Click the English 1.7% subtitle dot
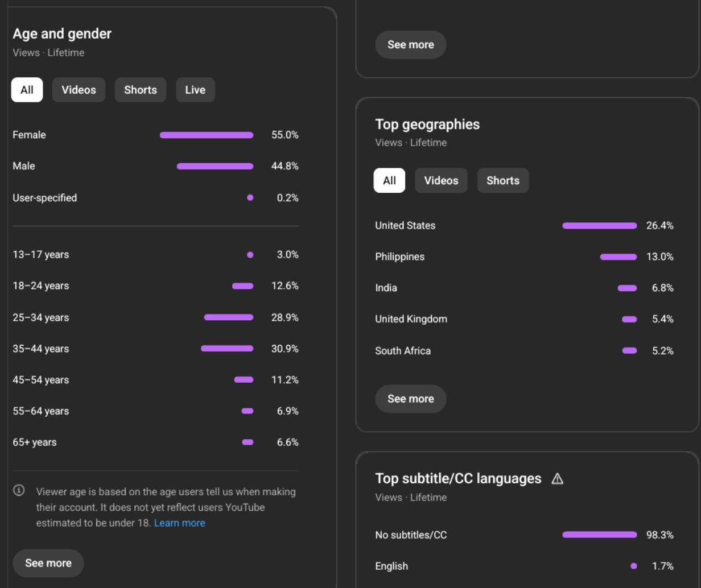701x588 pixels. pos(634,566)
